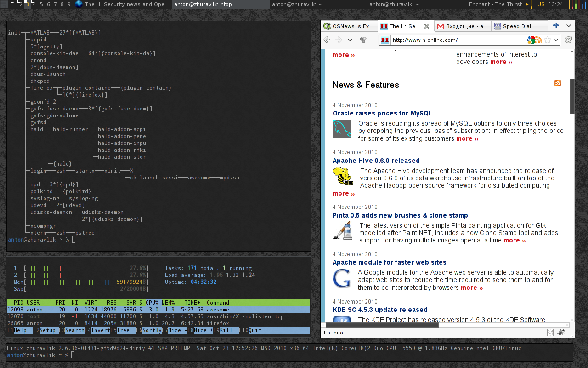Click the browser Forward arrow icon
Image resolution: width=588 pixels, height=368 pixels.
point(339,40)
